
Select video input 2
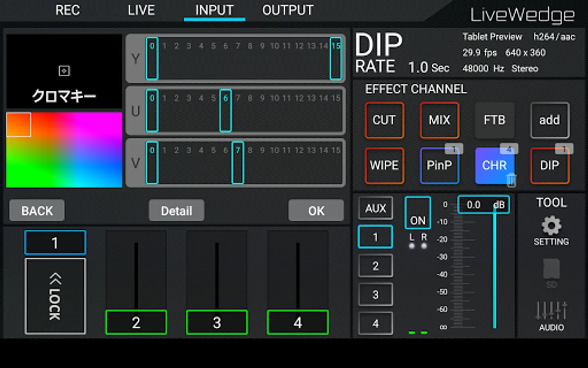click(136, 323)
